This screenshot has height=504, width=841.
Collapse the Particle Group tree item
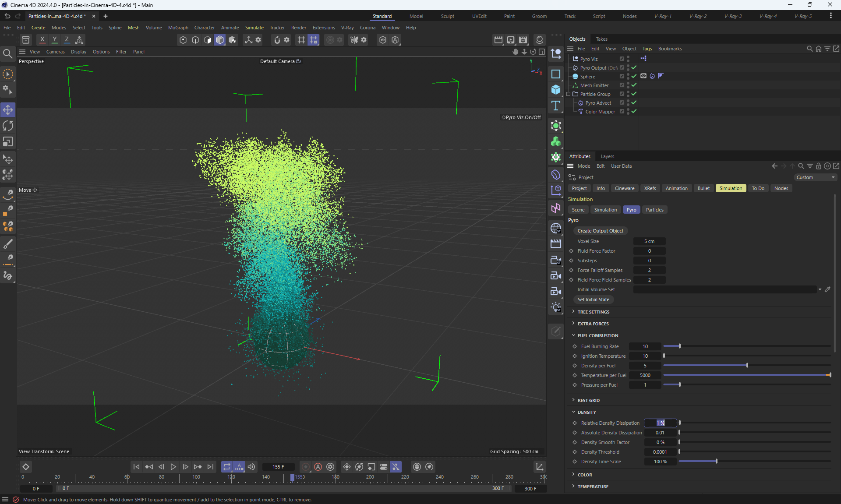click(x=569, y=94)
